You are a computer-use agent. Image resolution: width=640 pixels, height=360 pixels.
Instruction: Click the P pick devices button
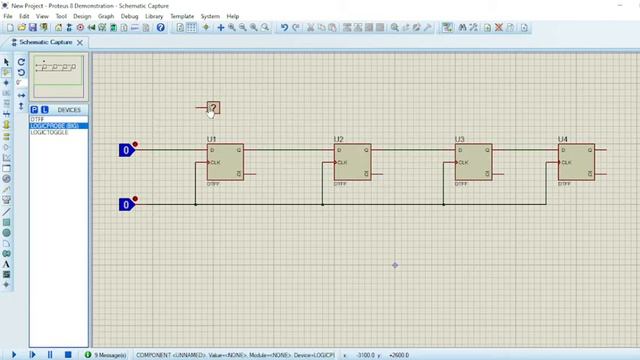[34, 110]
